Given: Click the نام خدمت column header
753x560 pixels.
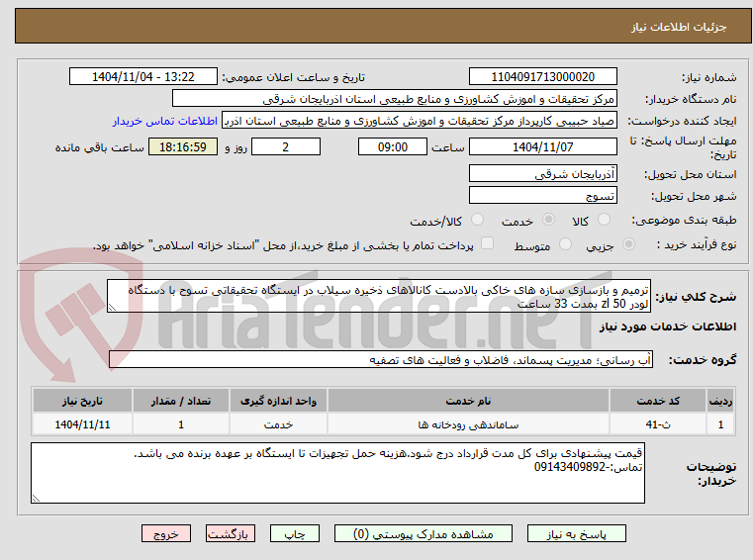Looking at the screenshot, I should 468,401.
